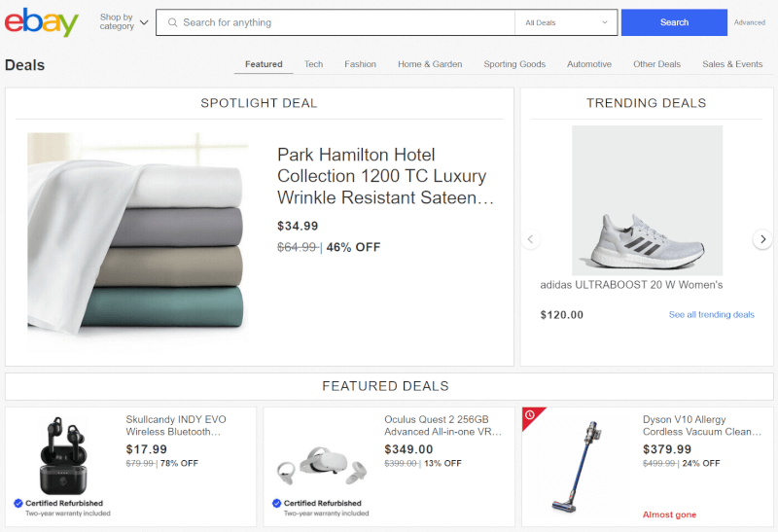This screenshot has width=778, height=532.
Task: Expand Shop by category menu
Action: coord(124,21)
